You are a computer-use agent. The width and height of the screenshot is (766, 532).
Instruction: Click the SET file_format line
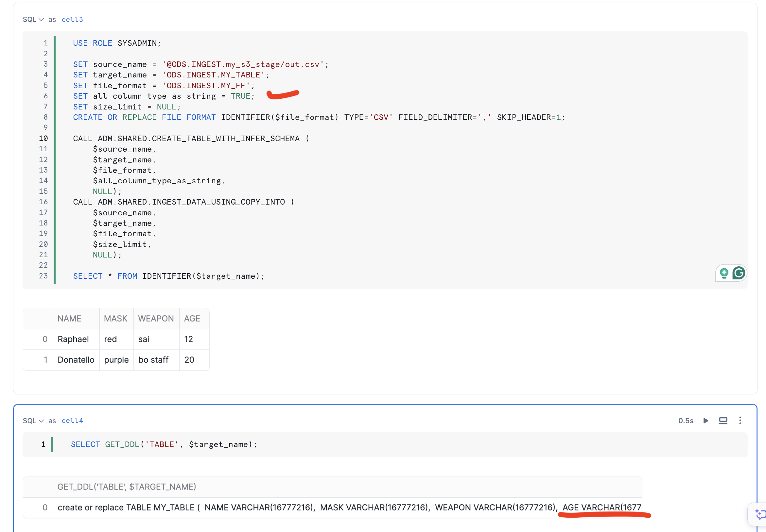click(164, 86)
